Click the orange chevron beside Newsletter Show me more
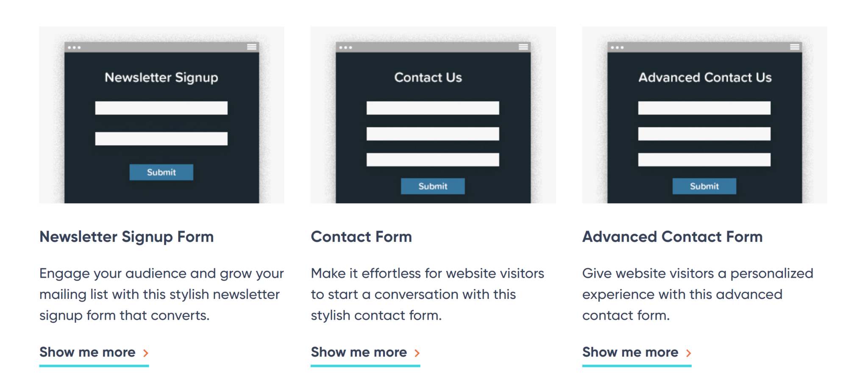 [x=146, y=353]
